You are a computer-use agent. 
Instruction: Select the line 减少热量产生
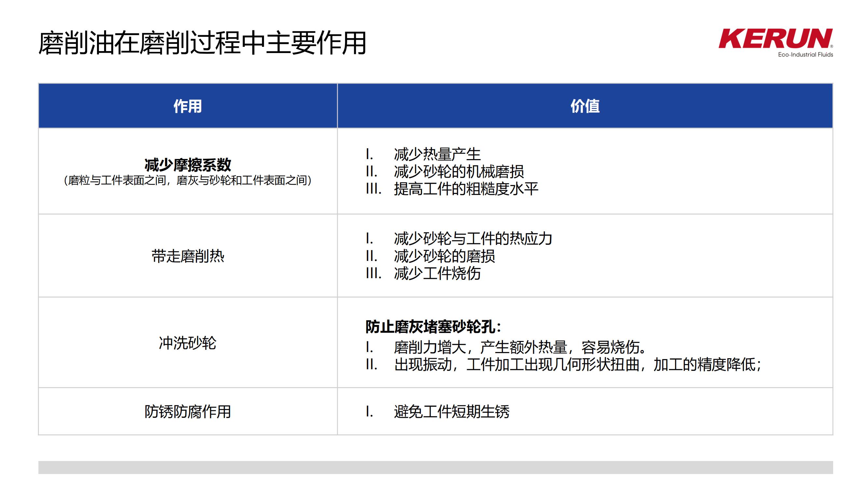[x=437, y=154]
